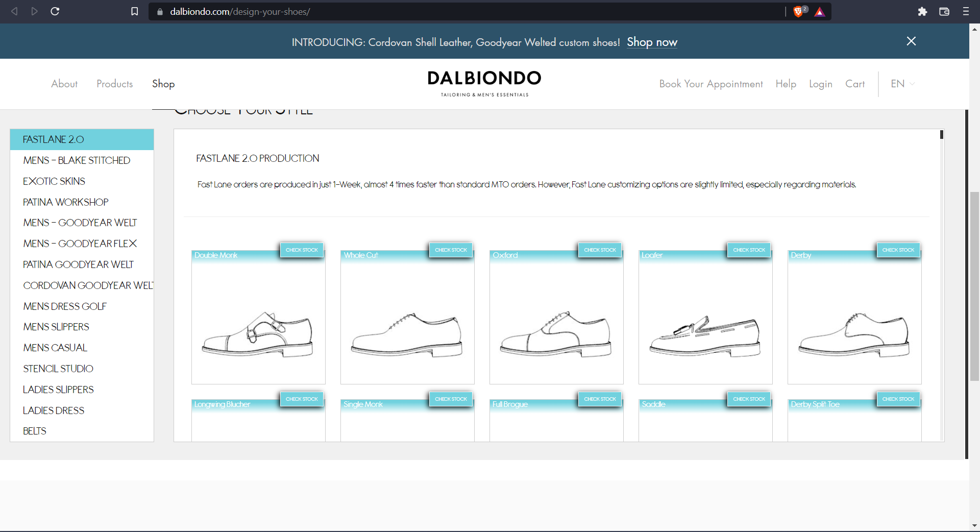Choose the Oxford shoe sketch
This screenshot has width=980, height=532.
pyautogui.click(x=556, y=334)
